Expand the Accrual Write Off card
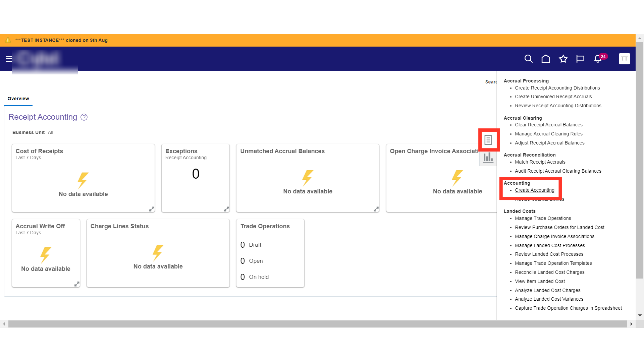Image resolution: width=644 pixels, height=362 pixels. tap(77, 284)
